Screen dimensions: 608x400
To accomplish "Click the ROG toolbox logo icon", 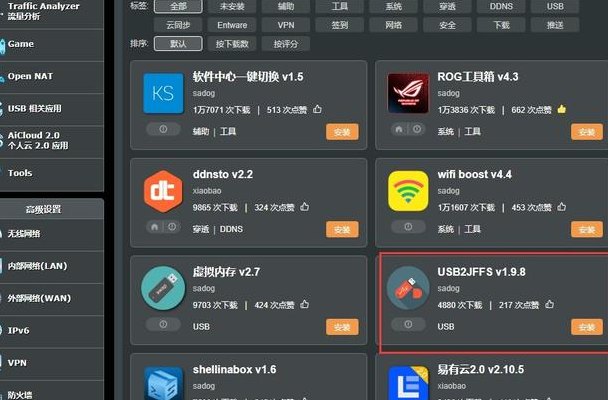I will click(x=408, y=93).
